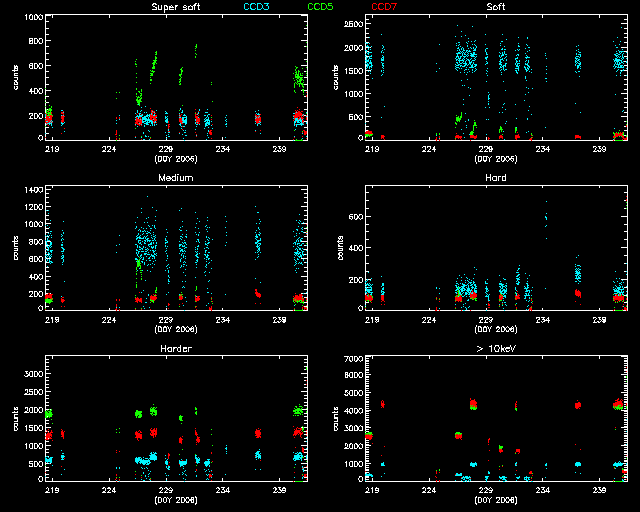Click the "Soft" plot title
The image size is (640, 512).
click(x=496, y=7)
